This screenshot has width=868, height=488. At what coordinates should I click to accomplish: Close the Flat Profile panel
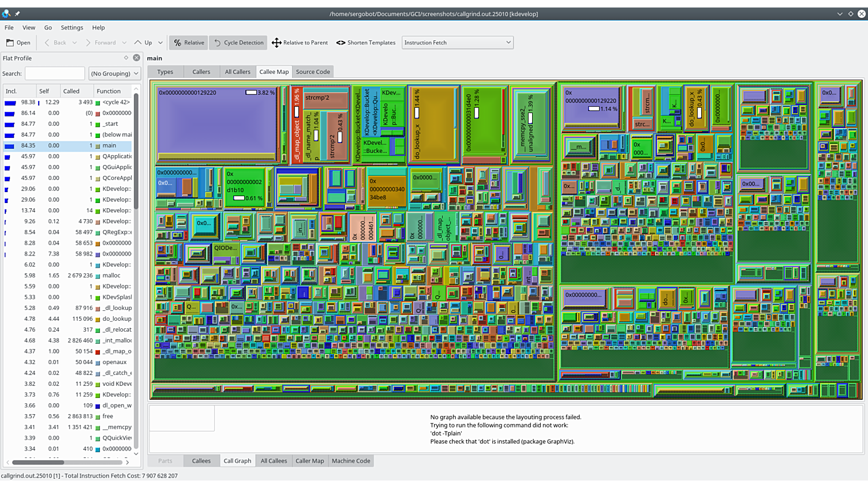[136, 58]
